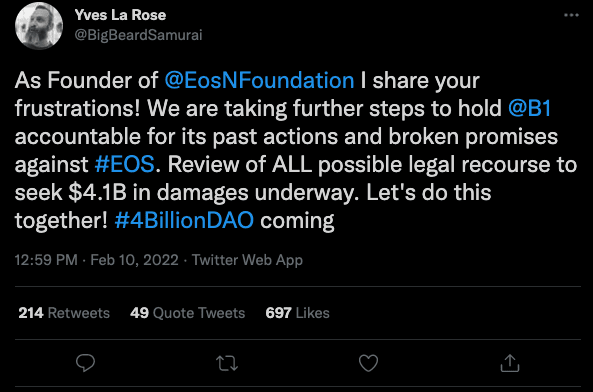593x392 pixels.
Task: Open the Twitter Web App source link
Action: click(247, 260)
